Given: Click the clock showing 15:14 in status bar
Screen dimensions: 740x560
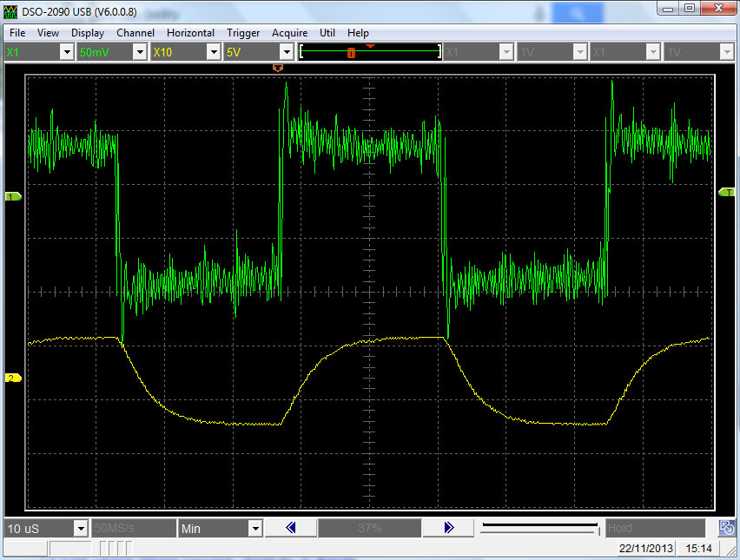Looking at the screenshot, I should point(698,549).
